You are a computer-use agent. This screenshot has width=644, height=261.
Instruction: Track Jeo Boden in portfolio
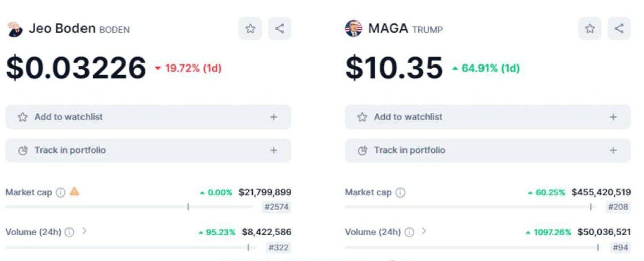click(148, 150)
